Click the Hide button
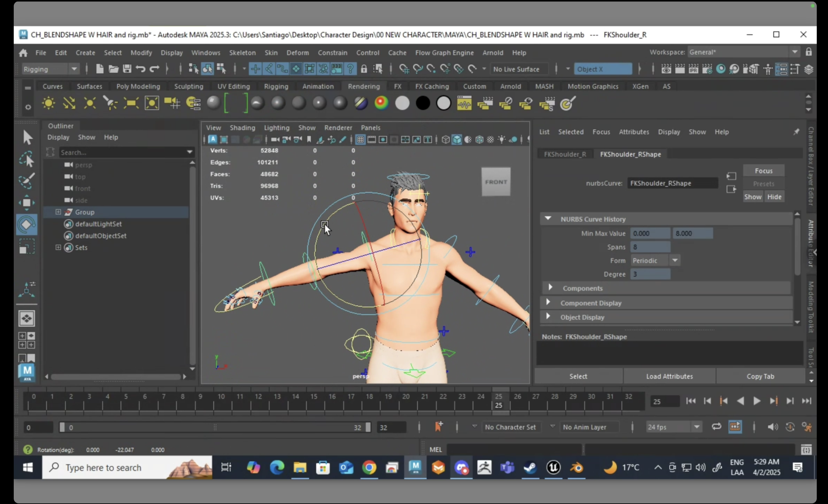The image size is (828, 504). pyautogui.click(x=774, y=197)
